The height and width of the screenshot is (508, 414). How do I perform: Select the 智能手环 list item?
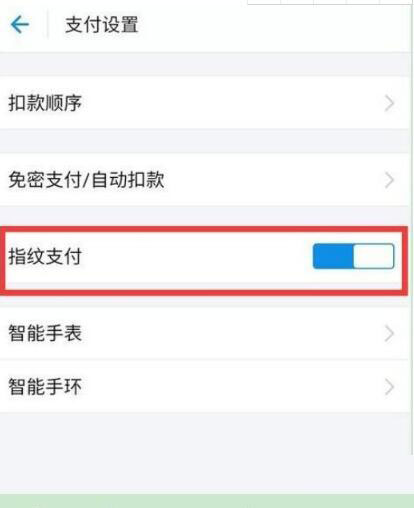tap(205, 387)
